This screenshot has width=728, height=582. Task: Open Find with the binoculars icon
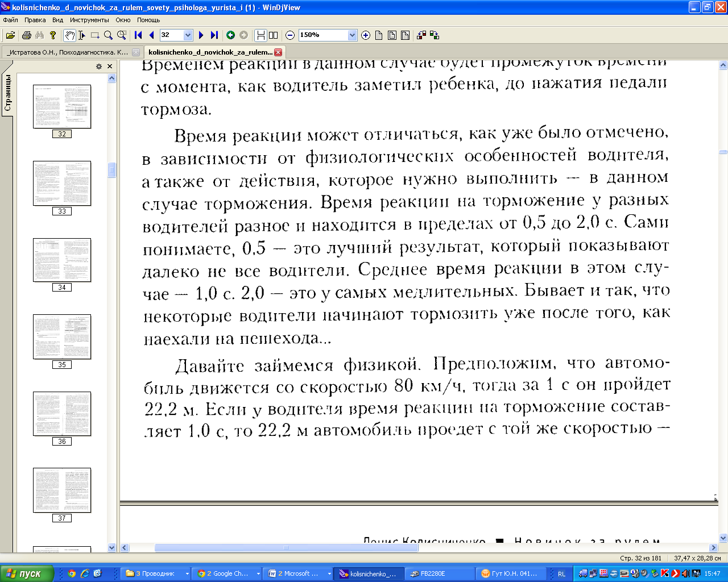tap(39, 35)
